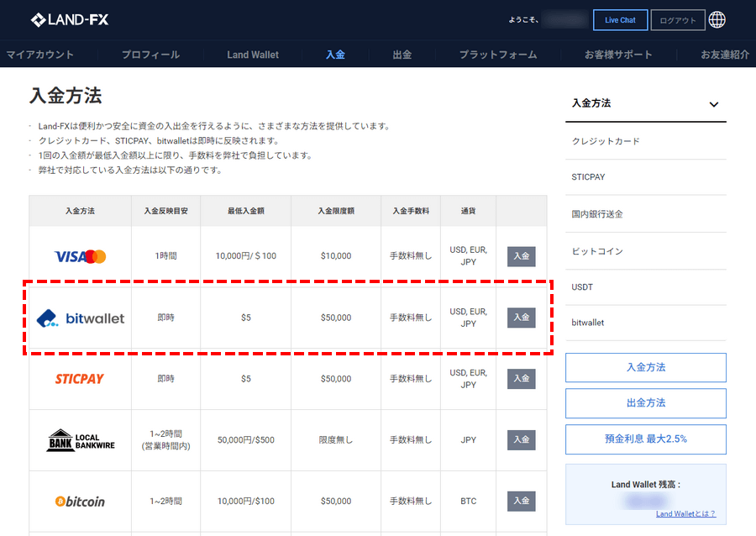756x536 pixels.
Task: Click 預金利息 最大2.5% button
Action: (646, 439)
